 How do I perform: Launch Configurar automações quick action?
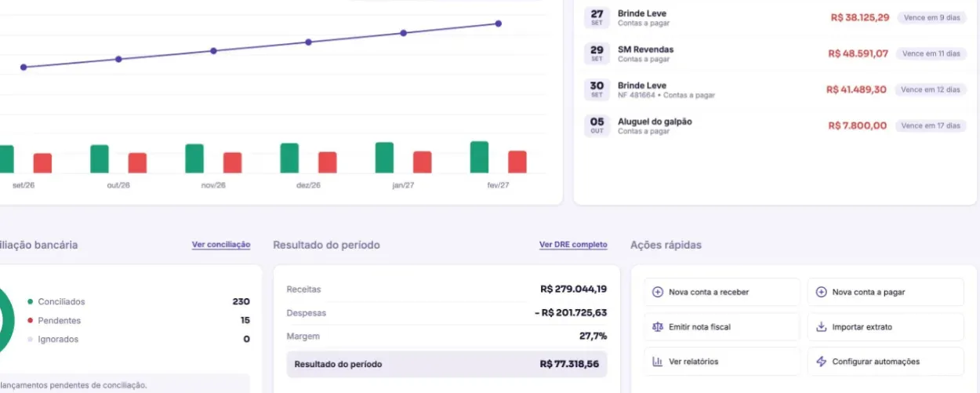885,362
